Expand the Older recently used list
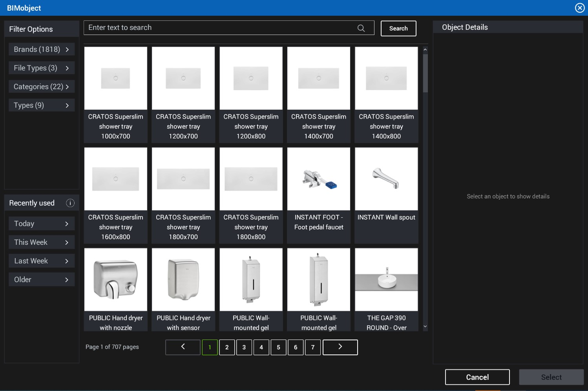The image size is (588, 391). click(x=42, y=280)
